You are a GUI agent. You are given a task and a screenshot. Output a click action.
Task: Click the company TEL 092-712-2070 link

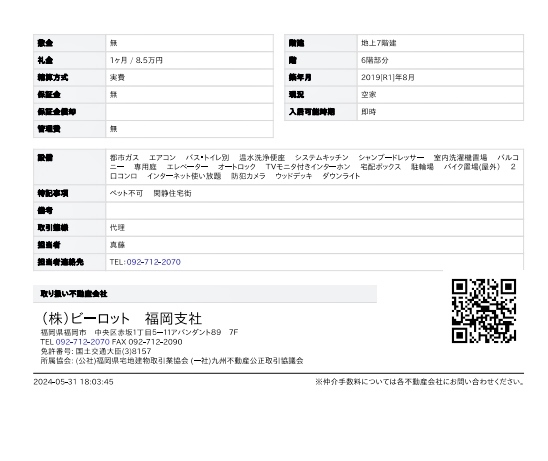(82, 342)
